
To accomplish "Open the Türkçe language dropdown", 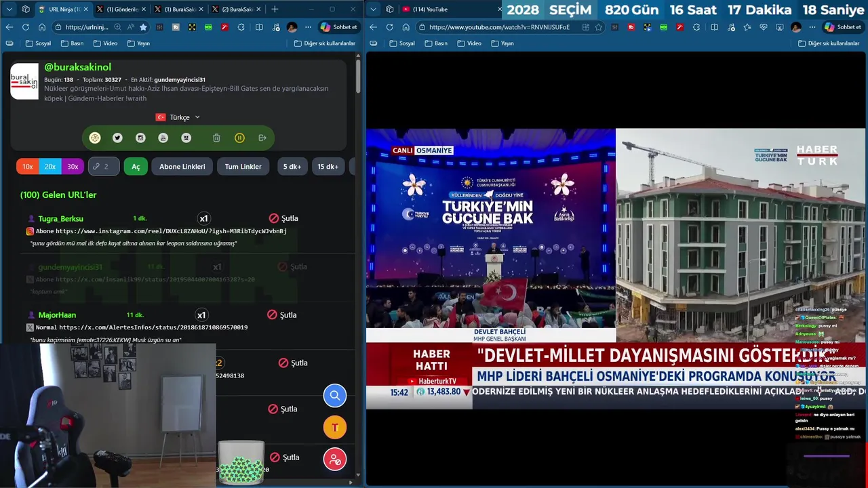I will (179, 117).
